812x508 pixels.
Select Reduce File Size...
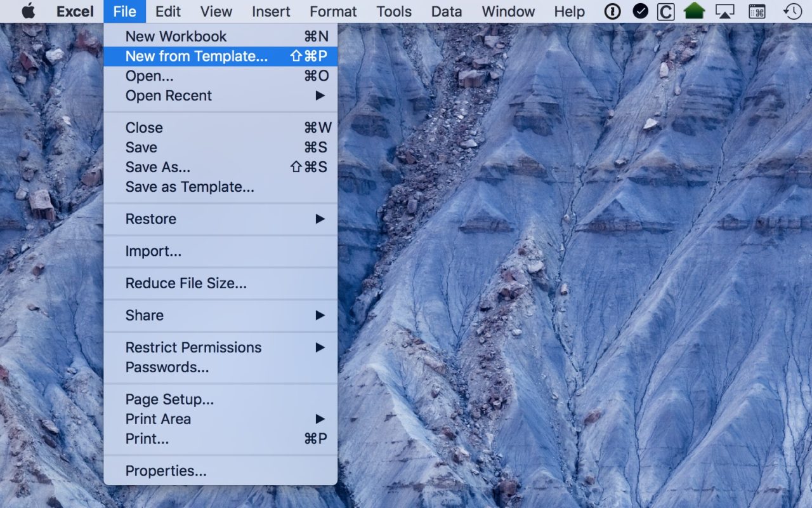click(221, 283)
